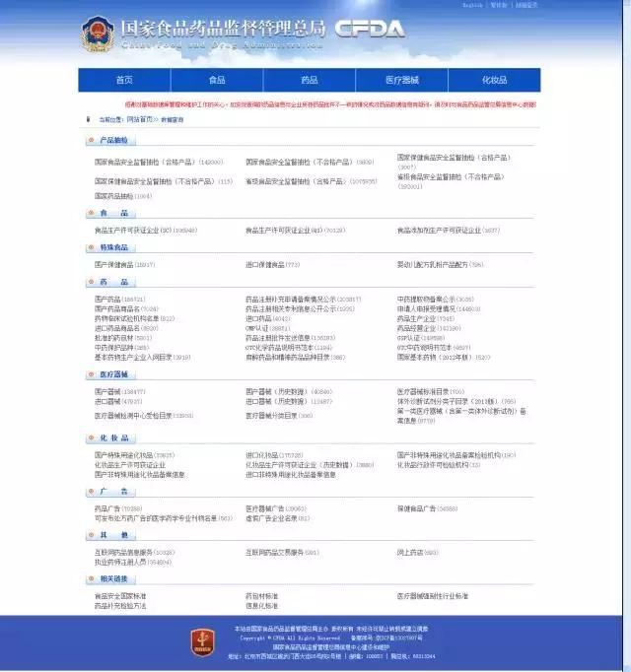
Task: Open 省级食品安全监督抽检（不合格产品）link
Action: tap(451, 181)
